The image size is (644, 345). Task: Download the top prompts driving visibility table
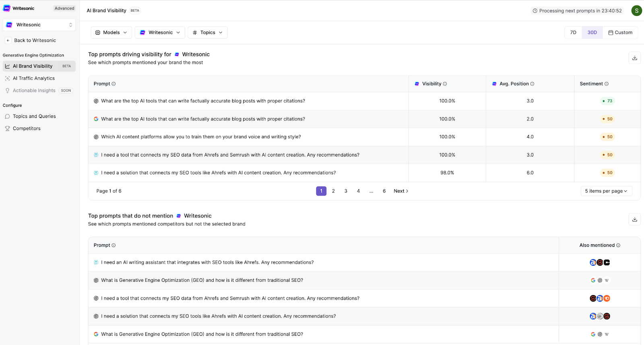(x=634, y=58)
